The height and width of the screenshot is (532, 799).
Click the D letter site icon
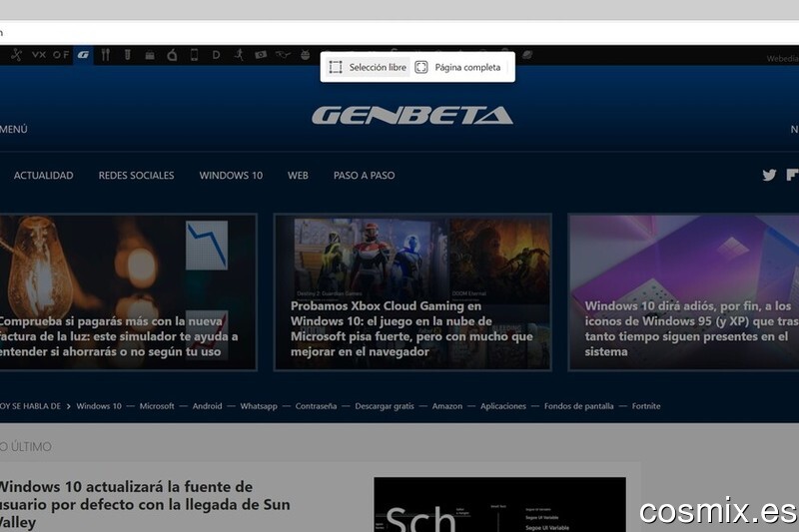pos(216,55)
